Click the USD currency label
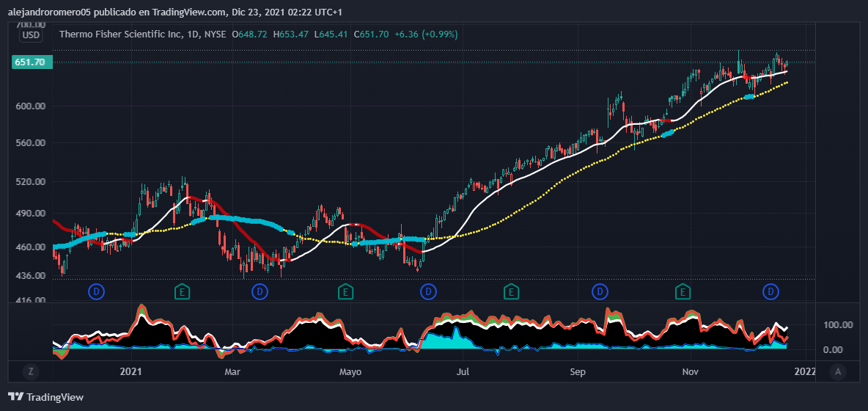 [31, 35]
